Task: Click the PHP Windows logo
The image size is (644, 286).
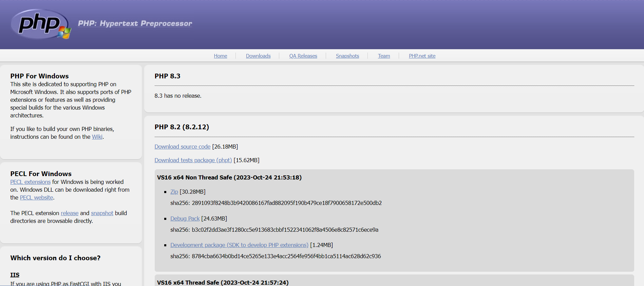Action: tap(41, 24)
